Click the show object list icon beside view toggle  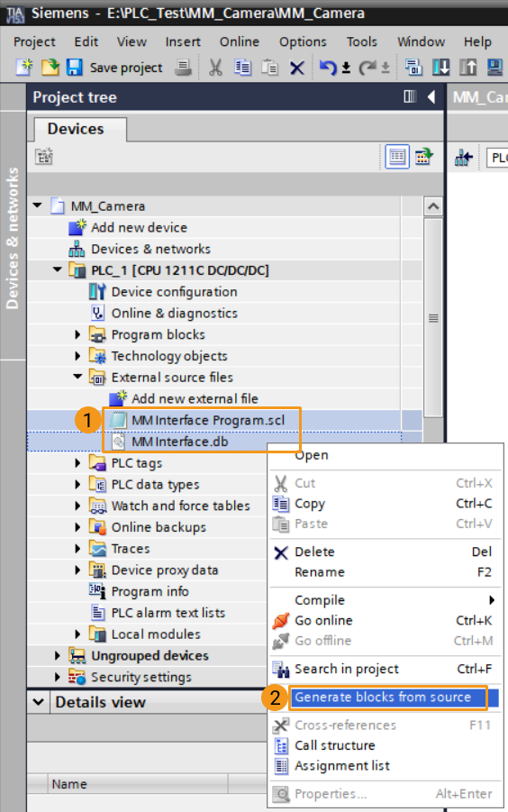click(423, 156)
